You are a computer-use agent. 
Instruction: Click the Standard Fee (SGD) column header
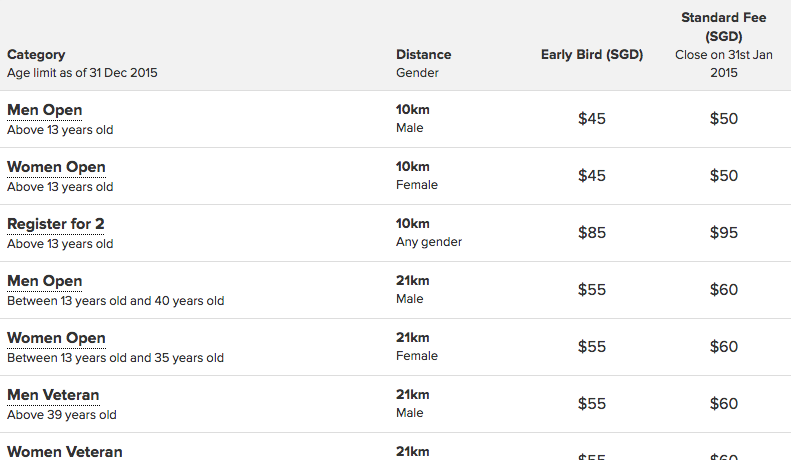click(x=723, y=27)
